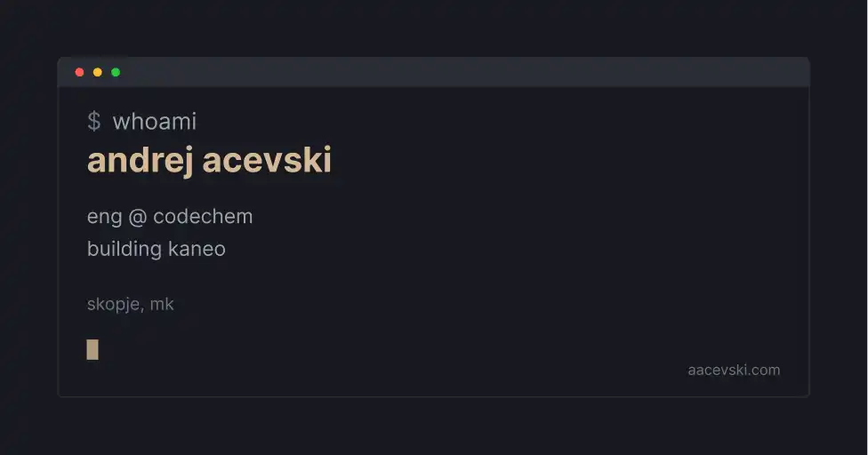Click the word eng
Screen dimensions: 868x455
point(104,217)
